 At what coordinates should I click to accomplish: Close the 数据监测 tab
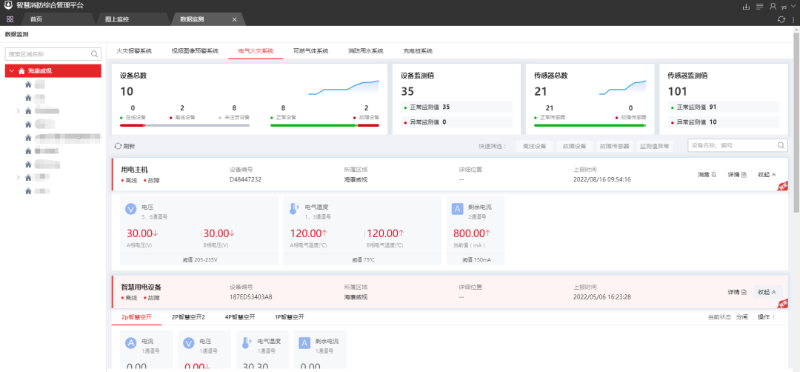(235, 19)
